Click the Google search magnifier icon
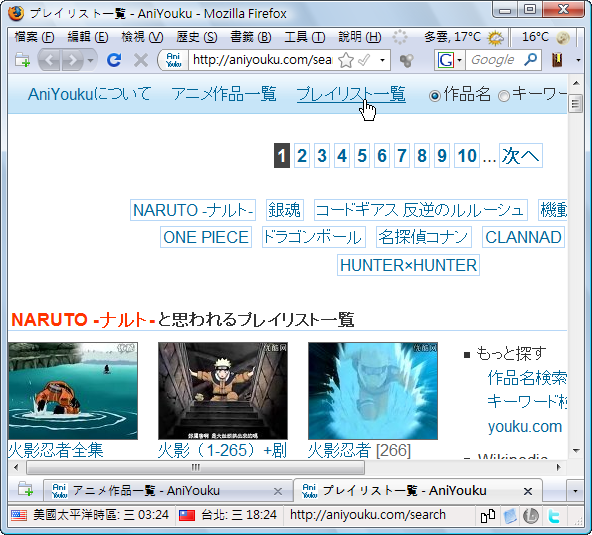 [531, 59]
